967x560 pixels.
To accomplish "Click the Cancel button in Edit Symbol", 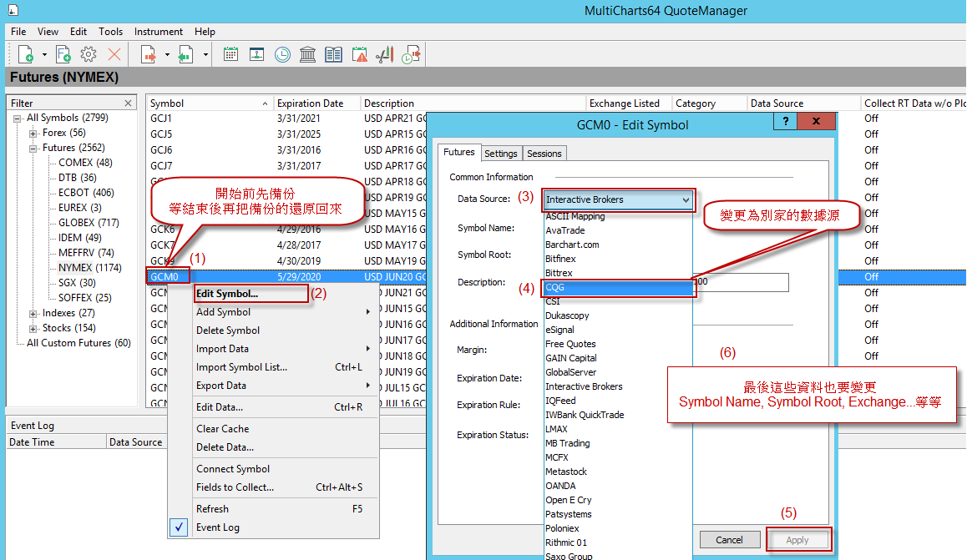I will (729, 540).
